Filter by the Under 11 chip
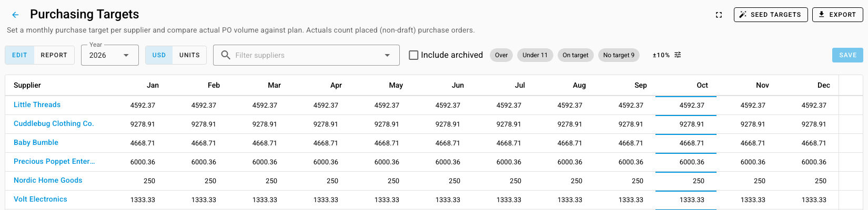The image size is (868, 210). (x=535, y=55)
